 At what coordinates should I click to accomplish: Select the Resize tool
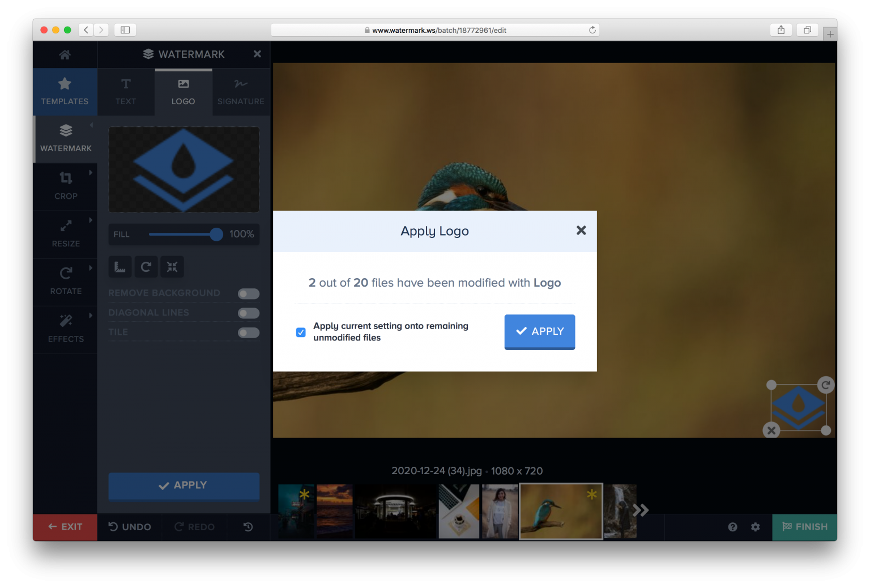65,233
